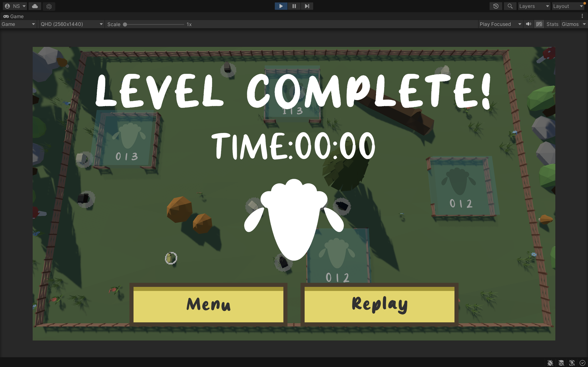
Task: Select the Game tab
Action: click(14, 16)
